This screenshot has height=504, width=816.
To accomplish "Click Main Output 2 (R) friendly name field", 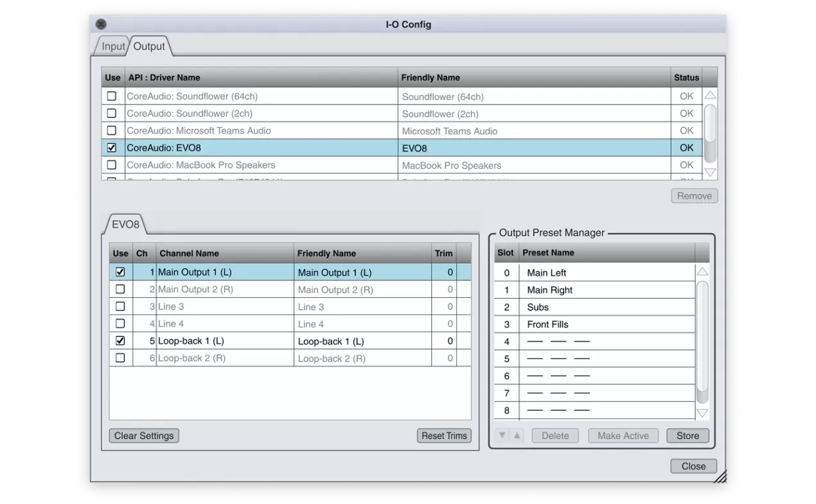I will click(x=363, y=290).
